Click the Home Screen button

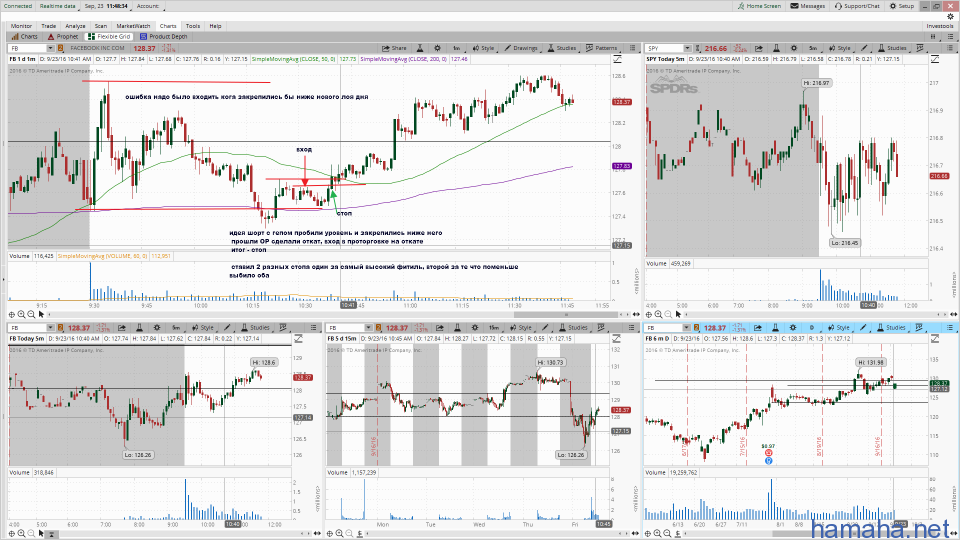coord(759,6)
